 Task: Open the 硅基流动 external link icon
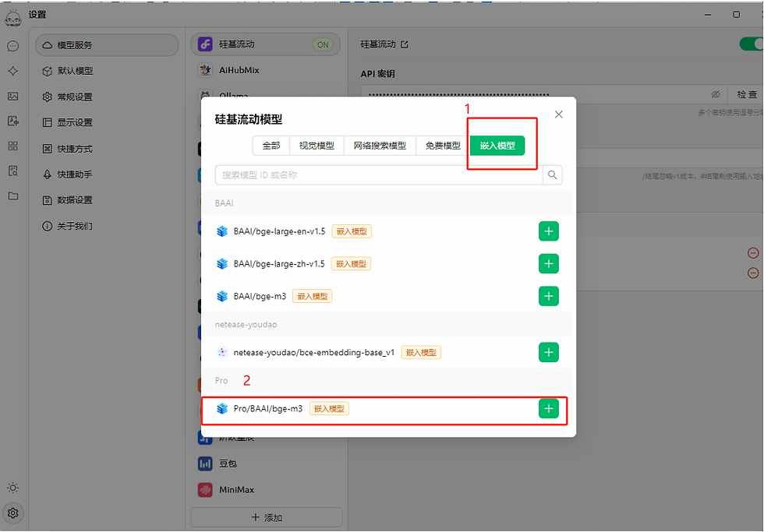tap(405, 44)
